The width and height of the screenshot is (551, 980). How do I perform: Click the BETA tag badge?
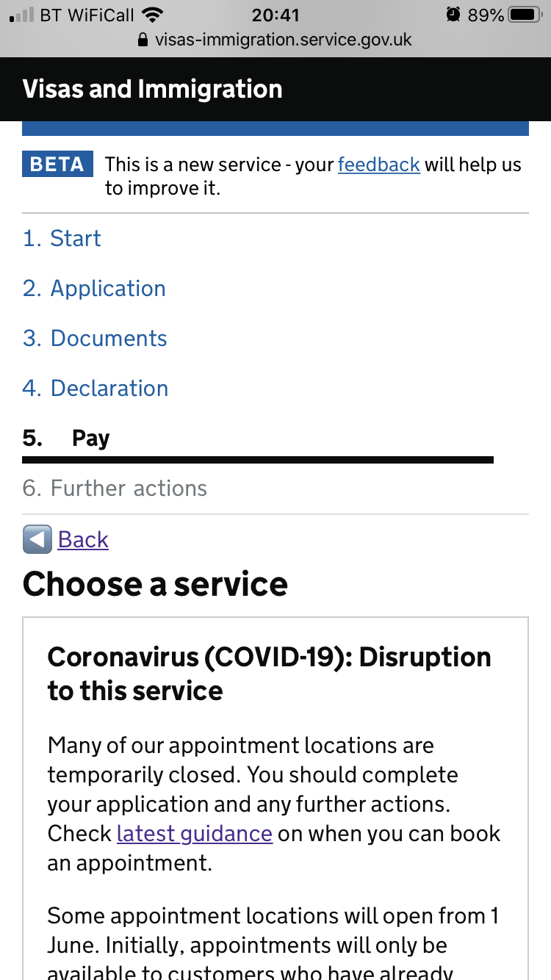pos(57,164)
